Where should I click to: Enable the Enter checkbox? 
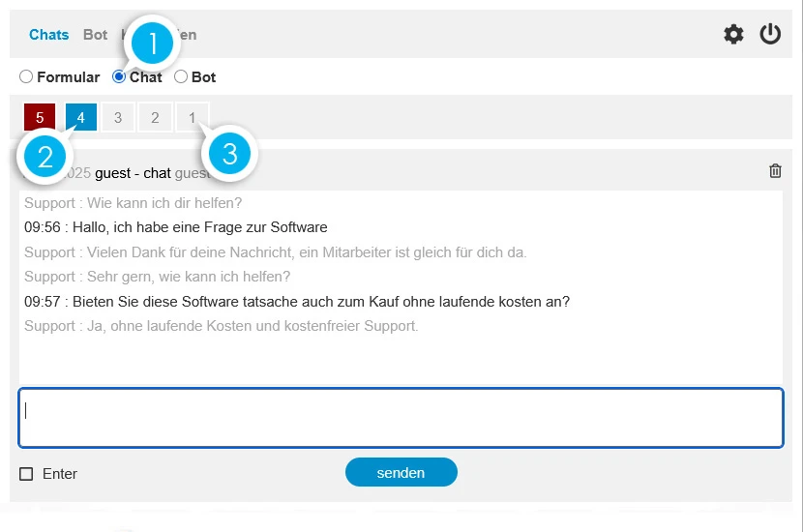(x=26, y=474)
